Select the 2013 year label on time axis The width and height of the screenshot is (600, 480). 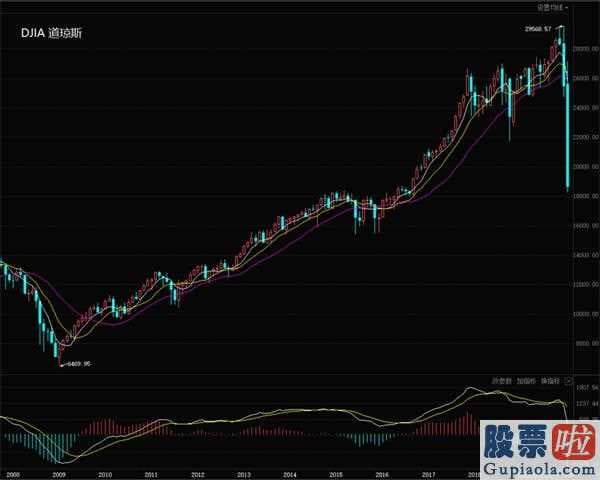tap(244, 475)
